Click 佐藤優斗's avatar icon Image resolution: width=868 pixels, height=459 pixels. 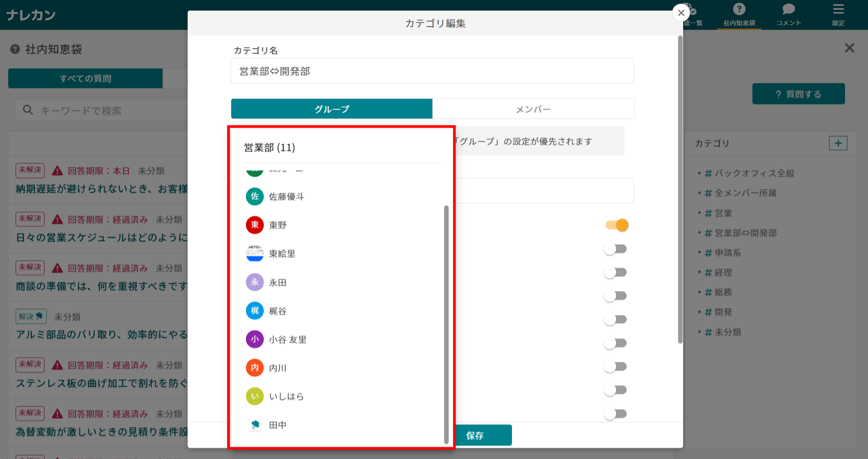pos(255,196)
